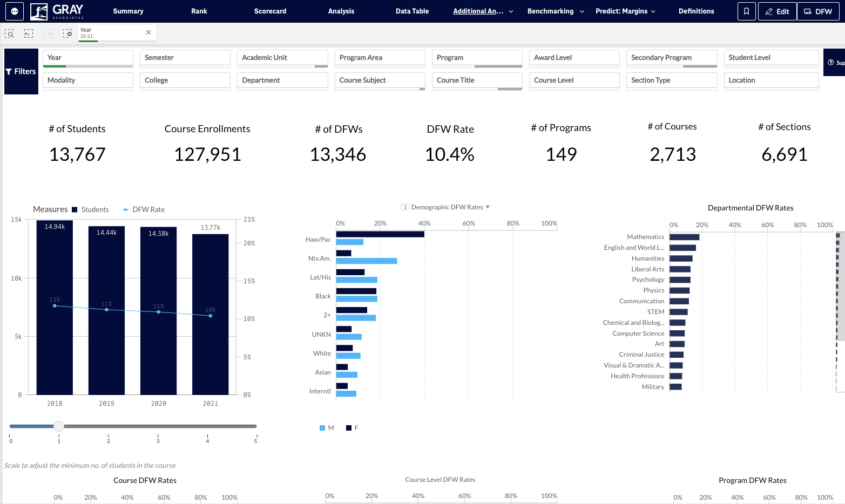The height and width of the screenshot is (504, 845).
Task: Click the minimum students slider handle
Action: pyautogui.click(x=59, y=426)
